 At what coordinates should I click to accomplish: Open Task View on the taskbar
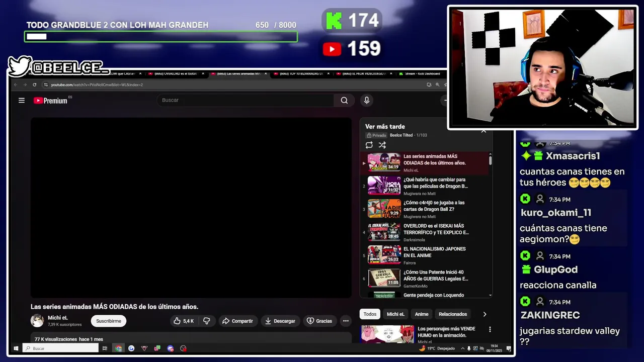tap(105, 348)
